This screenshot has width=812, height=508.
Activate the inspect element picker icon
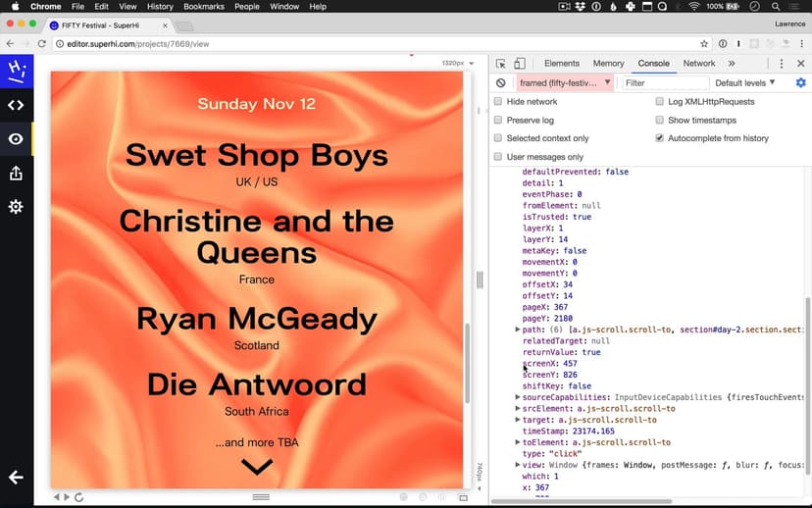pyautogui.click(x=501, y=64)
